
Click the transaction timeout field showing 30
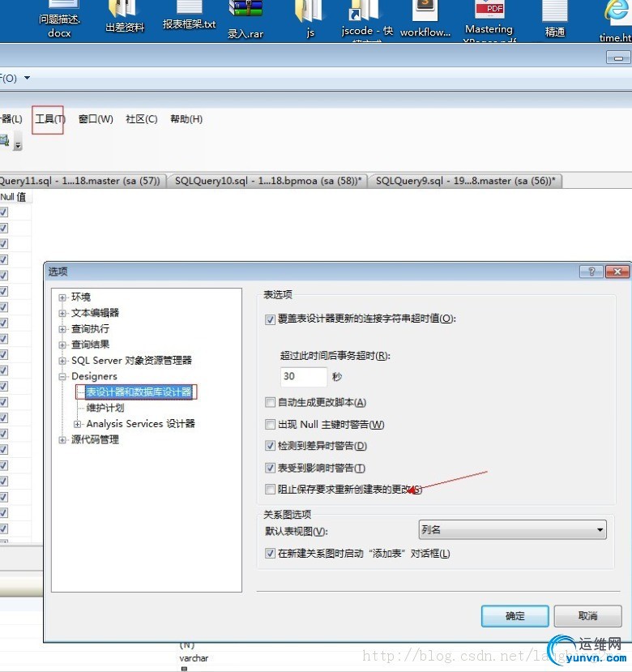(303, 377)
